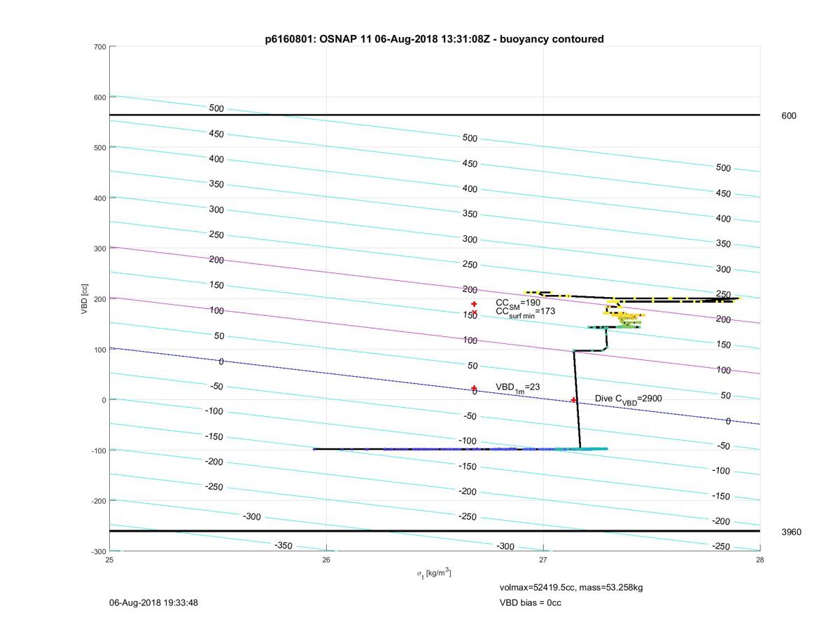The height and width of the screenshot is (620, 840).
Task: Click the red x marker beside CC surf min
Action: tap(474, 312)
